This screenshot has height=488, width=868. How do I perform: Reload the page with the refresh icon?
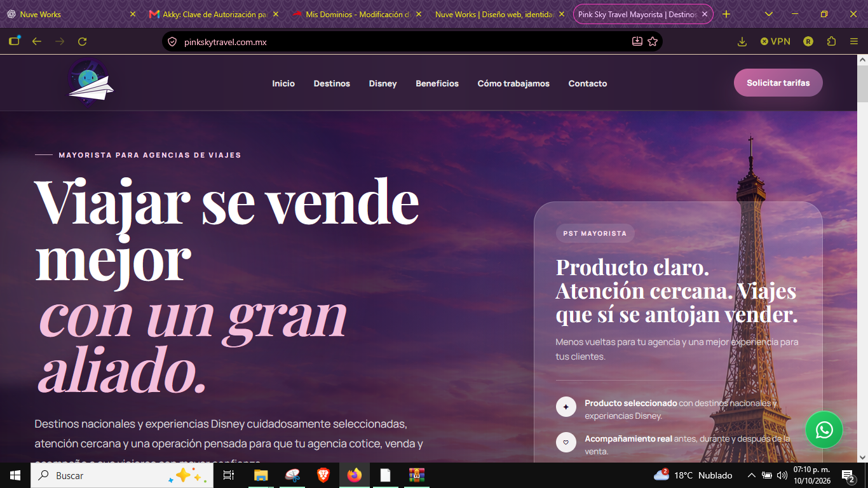82,41
